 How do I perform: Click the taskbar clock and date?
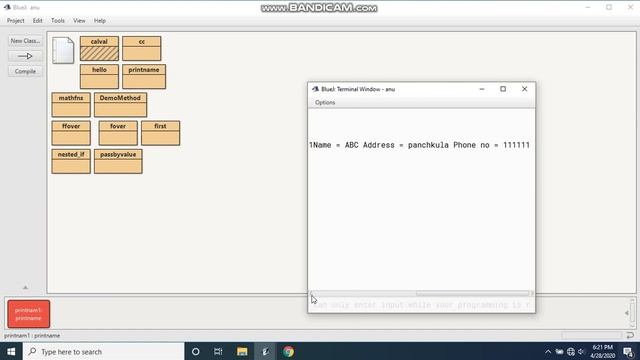[602, 351]
